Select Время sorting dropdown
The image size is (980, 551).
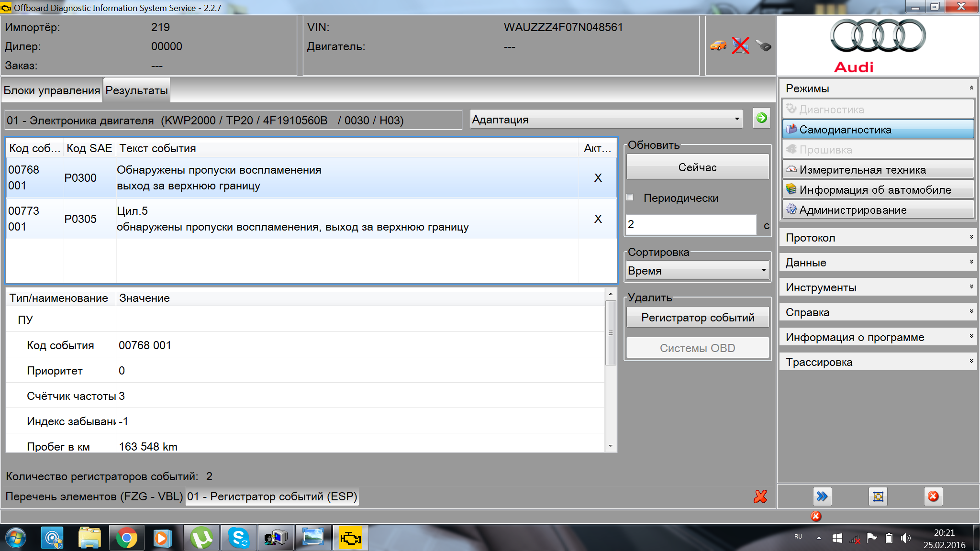click(696, 270)
